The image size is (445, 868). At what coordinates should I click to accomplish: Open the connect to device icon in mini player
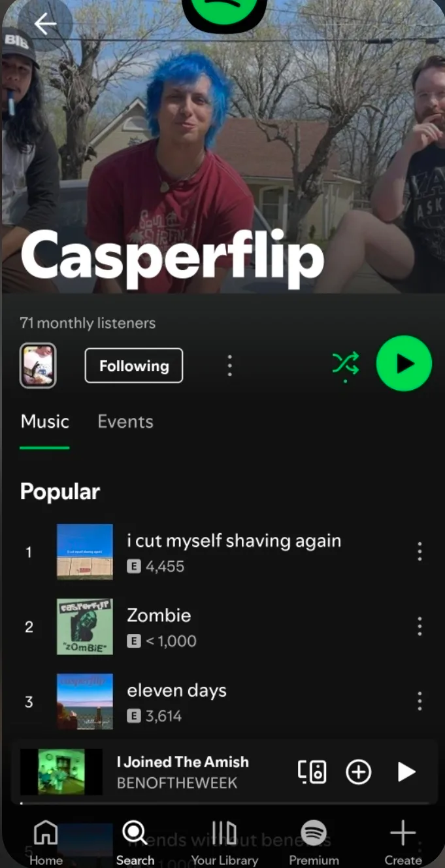312,772
